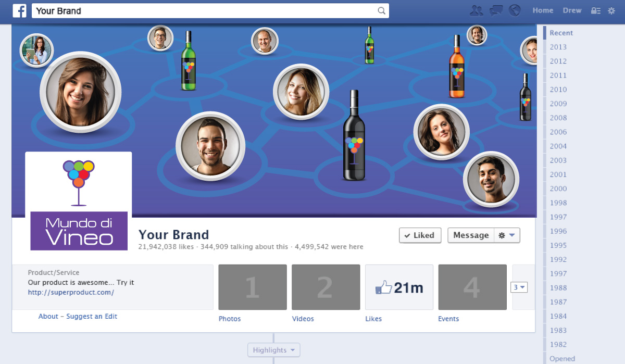Unlike the page via the Liked toggle

coord(420,235)
